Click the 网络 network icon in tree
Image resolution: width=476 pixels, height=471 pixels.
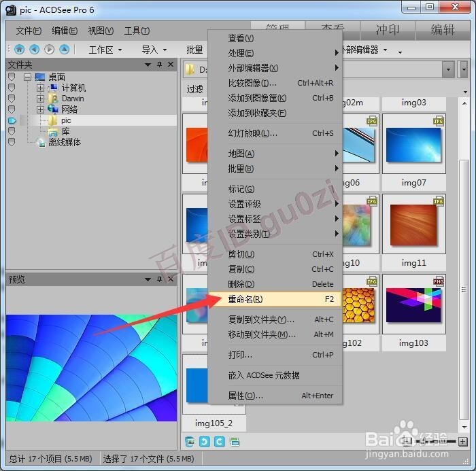[x=53, y=109]
